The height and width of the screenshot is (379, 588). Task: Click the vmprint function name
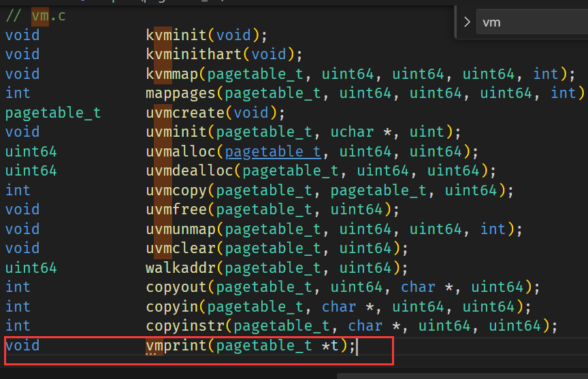pos(176,346)
